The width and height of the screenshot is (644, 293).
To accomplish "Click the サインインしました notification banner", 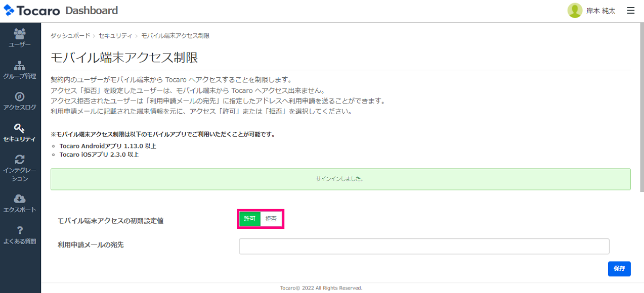I will pyautogui.click(x=340, y=179).
